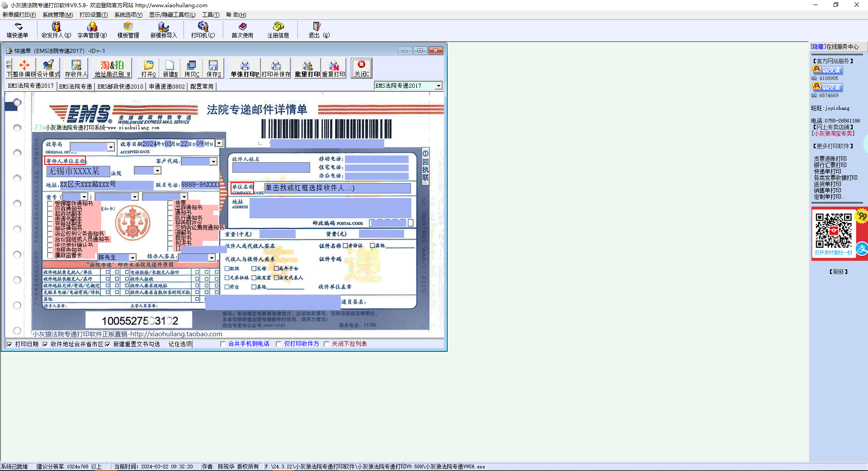Open the 字典管理 dictionary manager

point(92,30)
